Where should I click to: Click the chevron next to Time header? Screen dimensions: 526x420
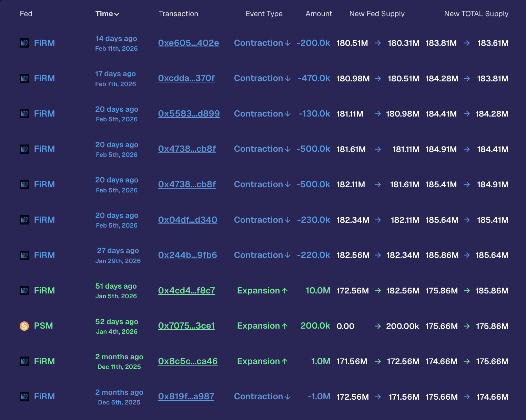(x=117, y=14)
